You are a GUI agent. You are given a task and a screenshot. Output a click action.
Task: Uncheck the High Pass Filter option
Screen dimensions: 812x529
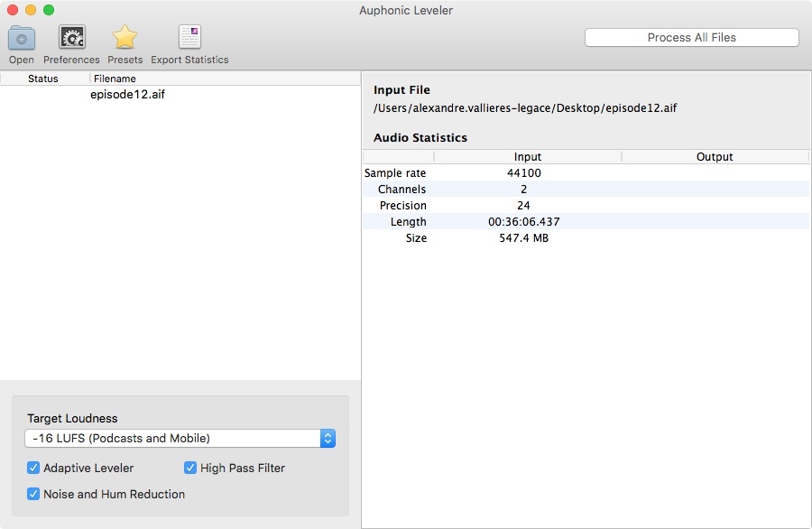tap(190, 468)
